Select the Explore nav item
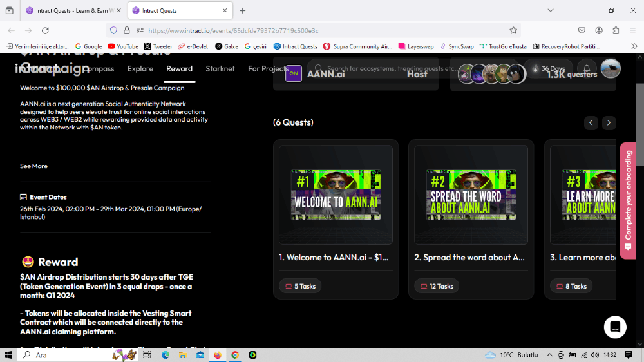 click(x=140, y=69)
